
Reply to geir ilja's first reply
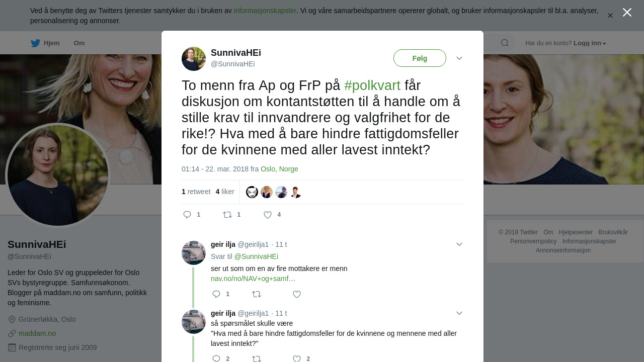point(216,294)
